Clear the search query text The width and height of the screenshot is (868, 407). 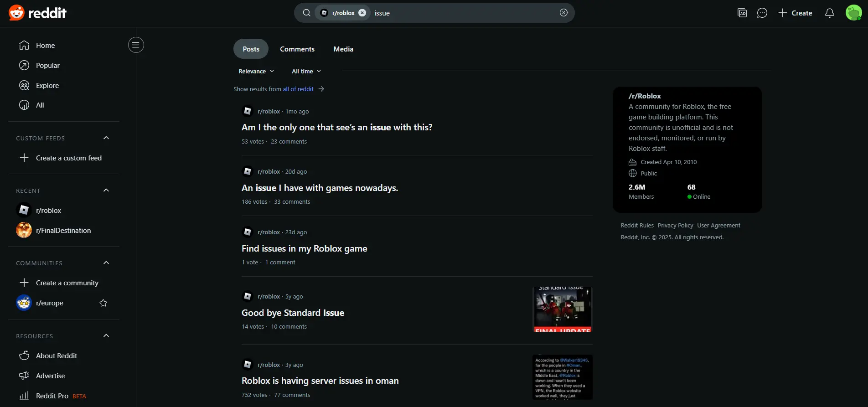pyautogui.click(x=564, y=13)
